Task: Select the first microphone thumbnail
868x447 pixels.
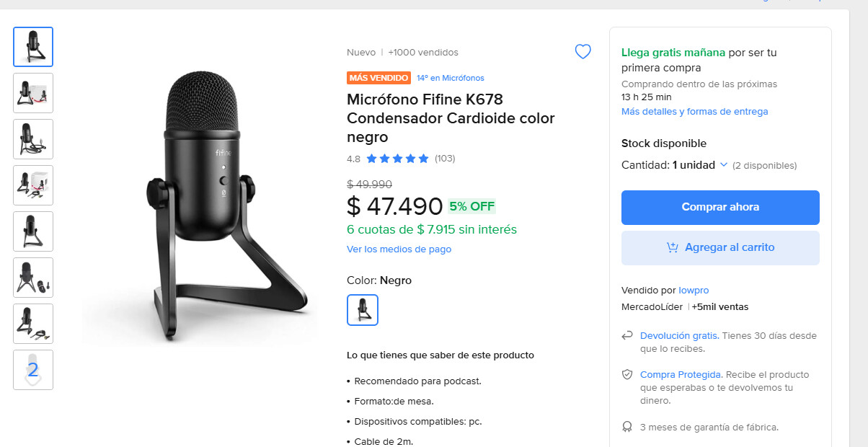Action: 33,47
